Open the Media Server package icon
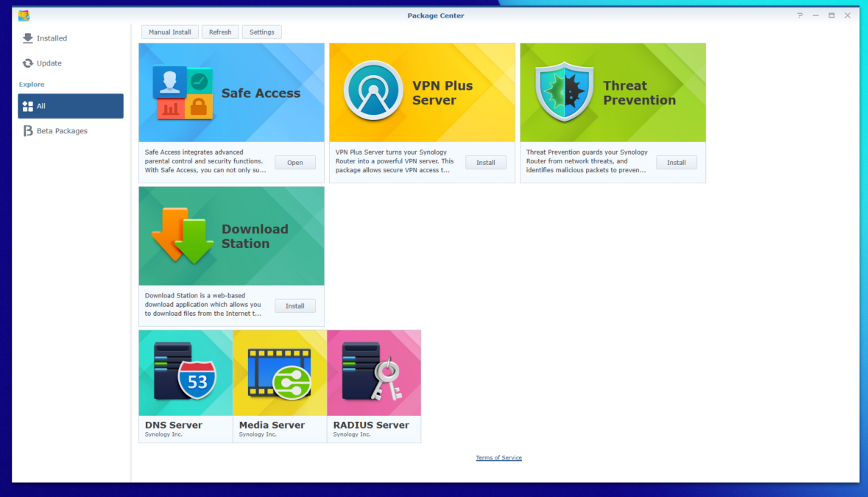The width and height of the screenshot is (868, 497). point(280,373)
